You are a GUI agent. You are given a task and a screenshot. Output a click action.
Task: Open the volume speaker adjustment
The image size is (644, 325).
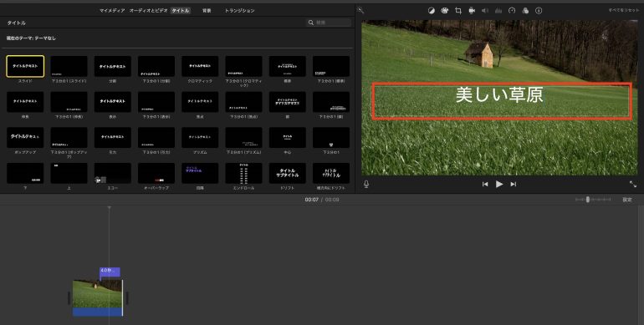(x=485, y=11)
